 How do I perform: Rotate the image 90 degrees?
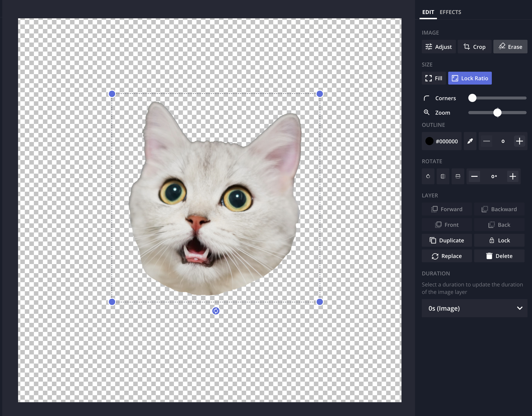point(428,176)
